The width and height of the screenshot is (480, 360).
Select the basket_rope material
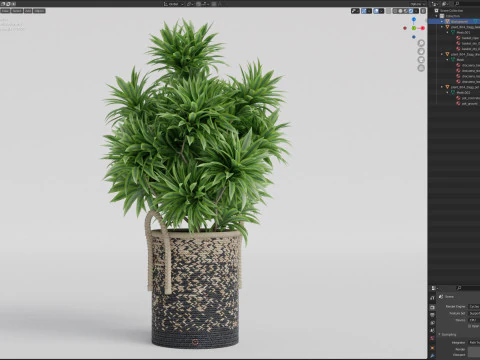click(x=470, y=38)
